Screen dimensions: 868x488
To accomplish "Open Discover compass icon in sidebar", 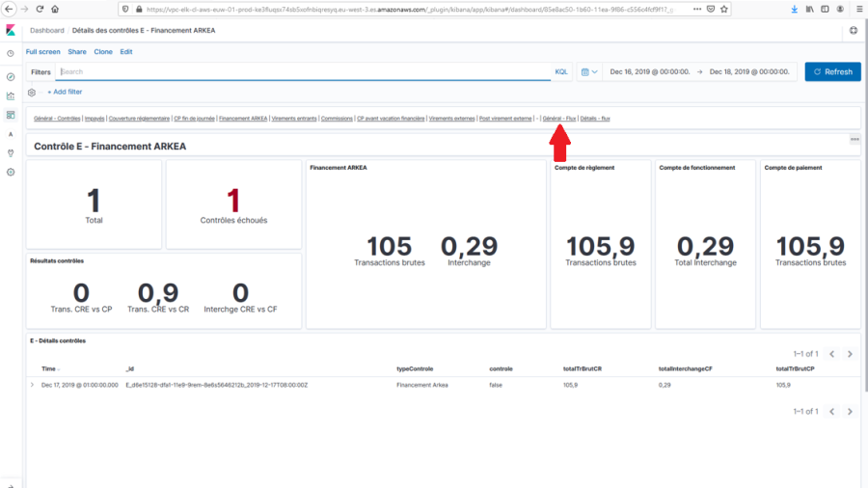I will pyautogui.click(x=11, y=76).
